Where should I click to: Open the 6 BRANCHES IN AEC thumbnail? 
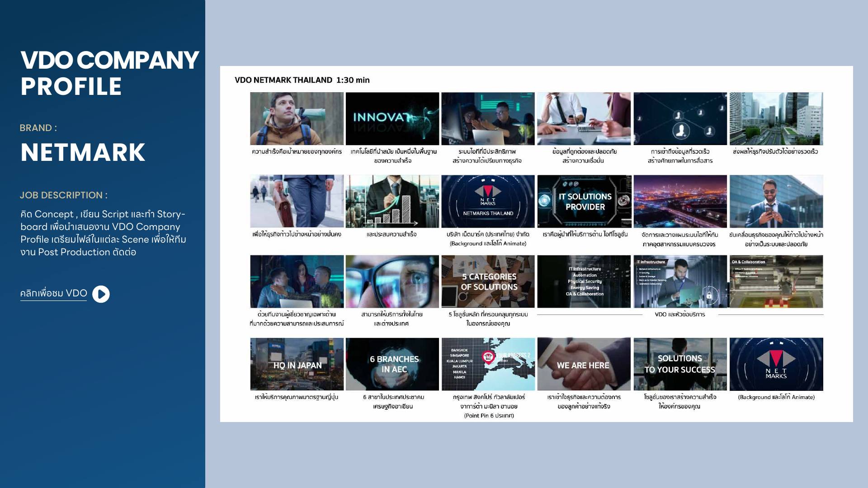[x=392, y=364]
